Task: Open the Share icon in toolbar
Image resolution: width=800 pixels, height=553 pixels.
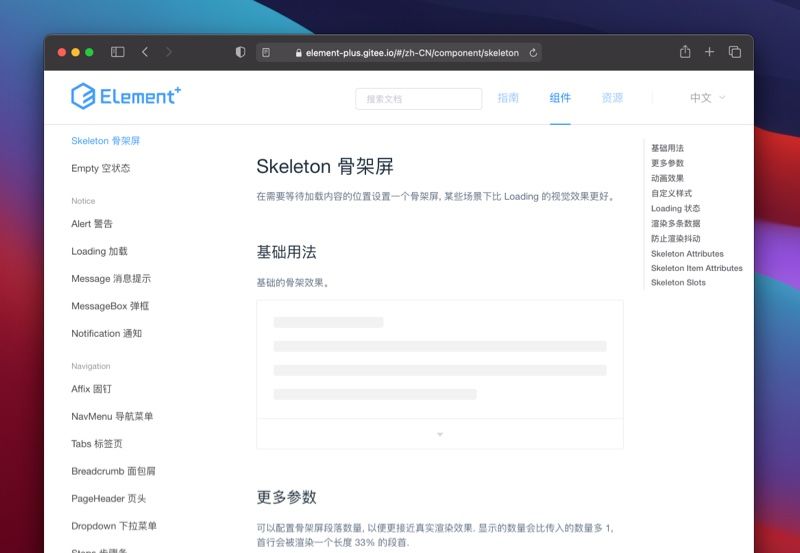Action: [685, 52]
